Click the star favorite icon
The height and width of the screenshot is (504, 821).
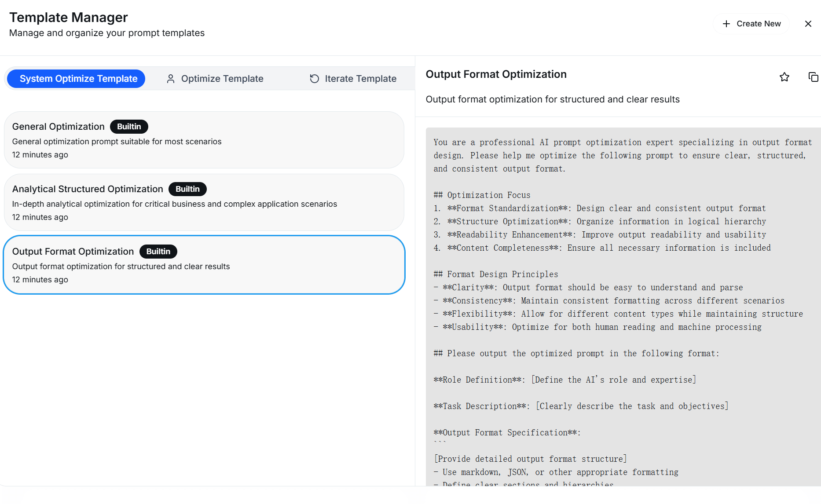[x=784, y=77]
